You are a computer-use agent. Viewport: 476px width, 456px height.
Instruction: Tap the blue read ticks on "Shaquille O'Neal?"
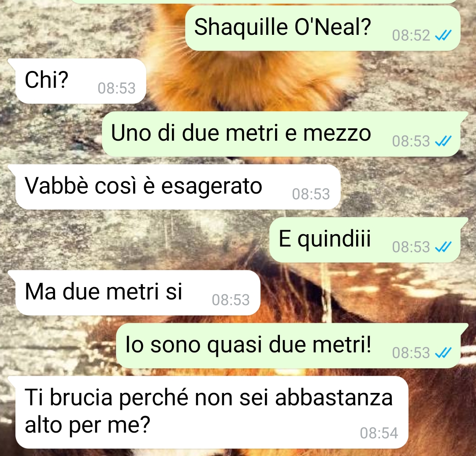coord(443,35)
